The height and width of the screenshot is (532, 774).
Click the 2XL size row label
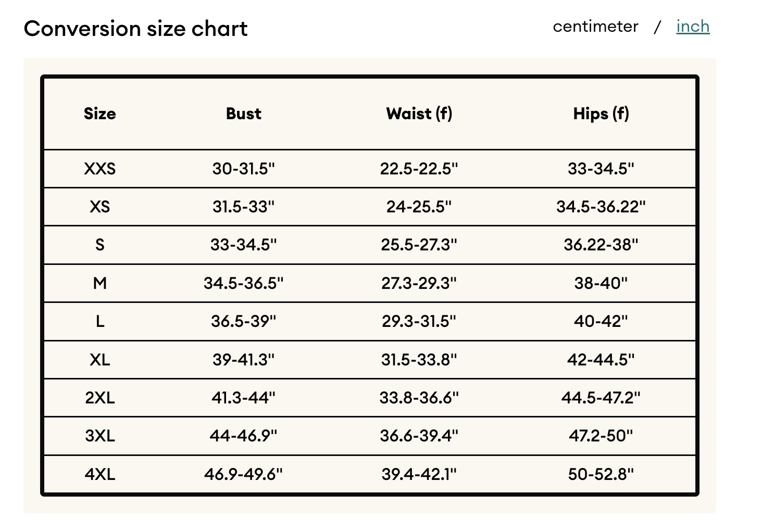tap(100, 398)
